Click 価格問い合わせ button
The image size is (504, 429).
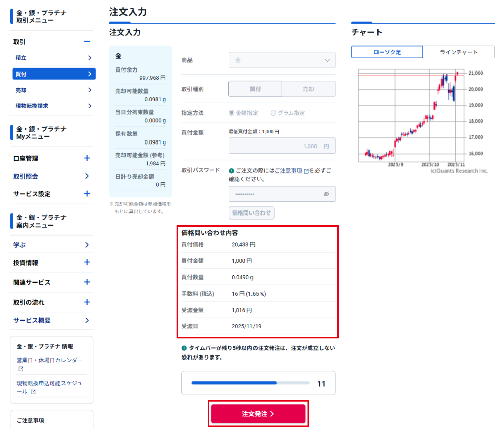click(251, 213)
